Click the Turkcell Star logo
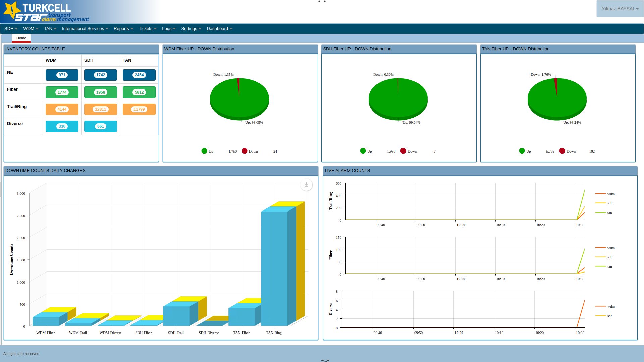This screenshot has width=644, height=362. [46, 12]
